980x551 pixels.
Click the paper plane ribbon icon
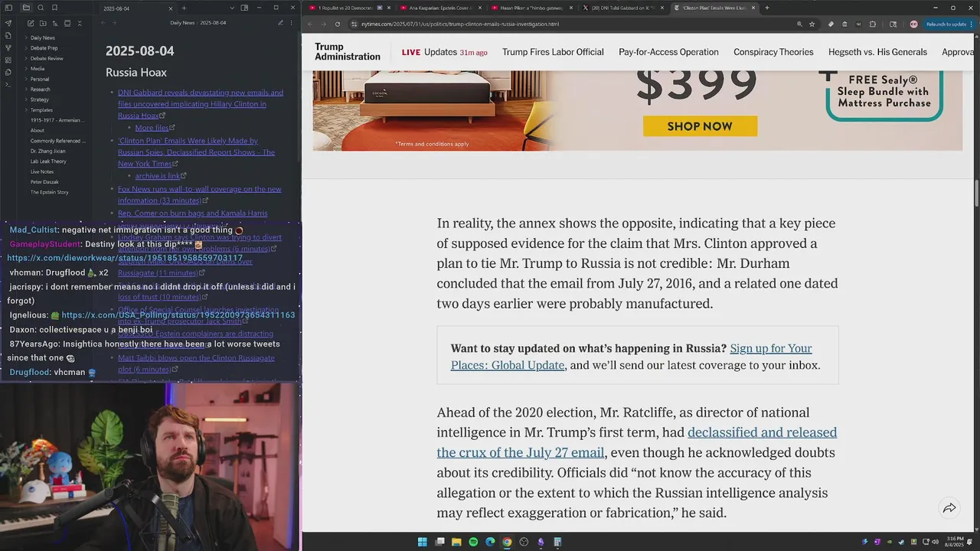coord(8,23)
